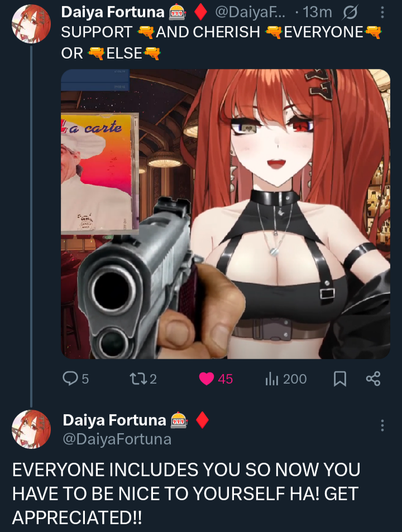Image resolution: width=402 pixels, height=532 pixels.
Task: View analytics via bar chart icon
Action: (272, 379)
